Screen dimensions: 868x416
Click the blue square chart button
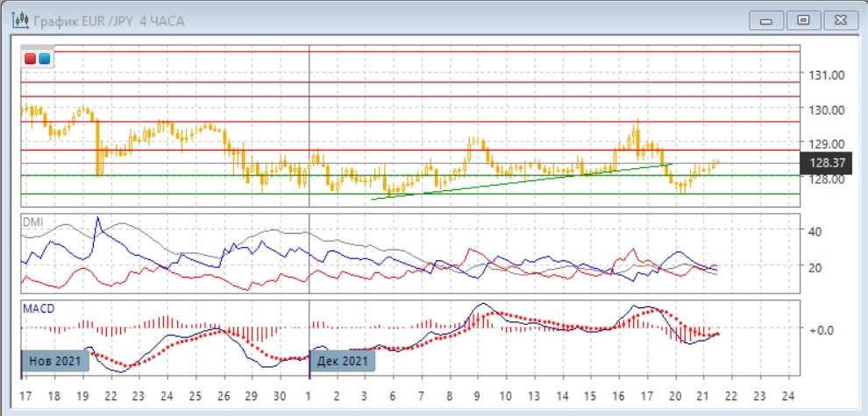click(x=45, y=59)
